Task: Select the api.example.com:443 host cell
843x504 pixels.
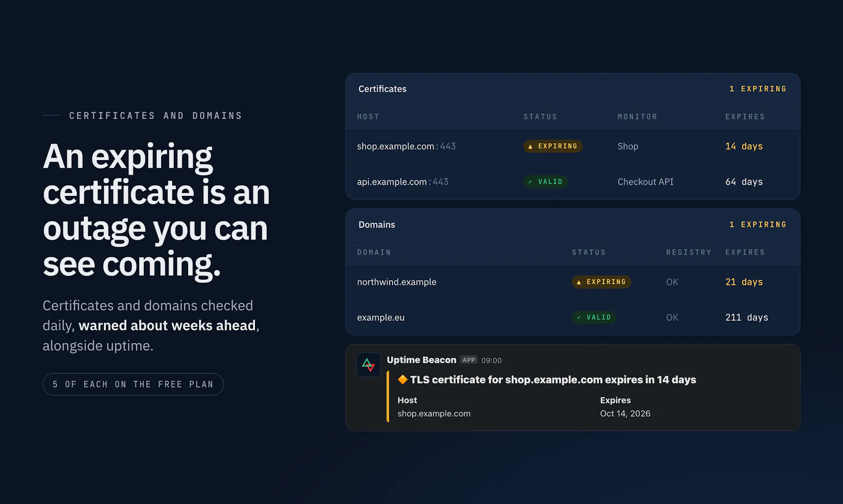Action: click(403, 182)
